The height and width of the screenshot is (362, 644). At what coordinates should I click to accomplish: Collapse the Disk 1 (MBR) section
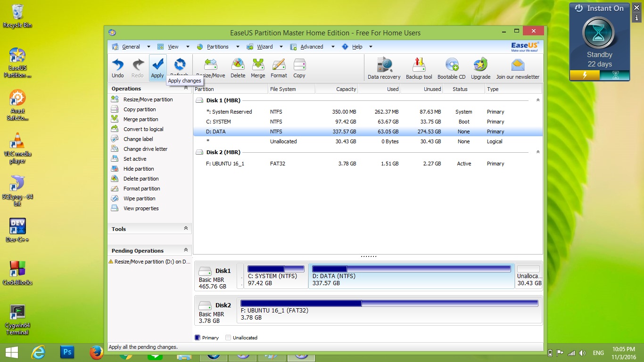coord(537,100)
